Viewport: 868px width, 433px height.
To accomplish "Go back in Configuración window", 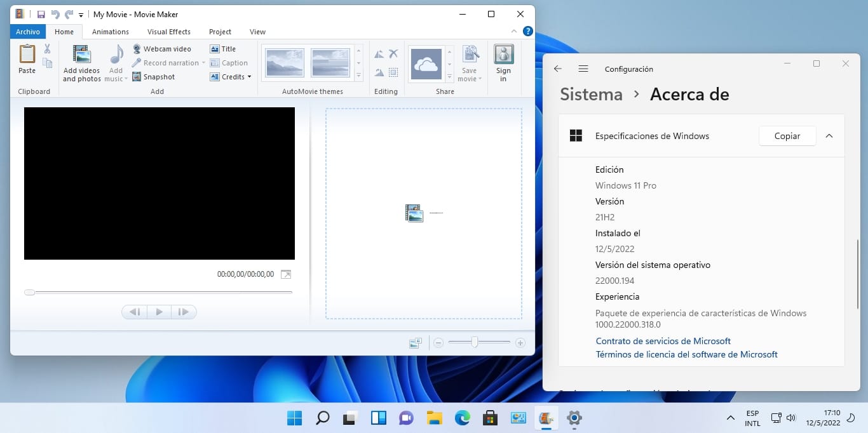I will pos(557,69).
